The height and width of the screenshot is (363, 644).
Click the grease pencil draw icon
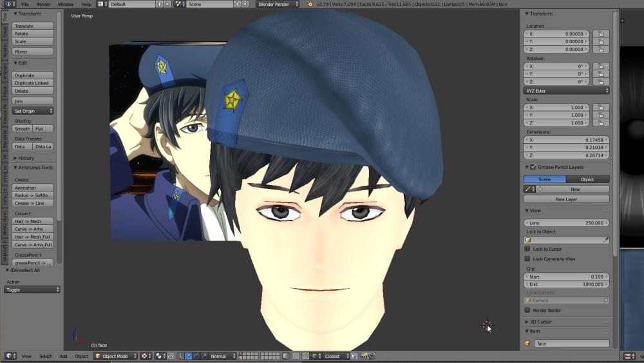529,189
